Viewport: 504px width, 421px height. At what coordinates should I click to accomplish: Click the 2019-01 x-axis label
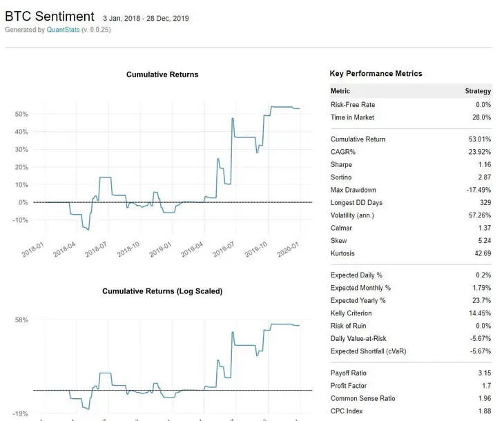[161, 251]
